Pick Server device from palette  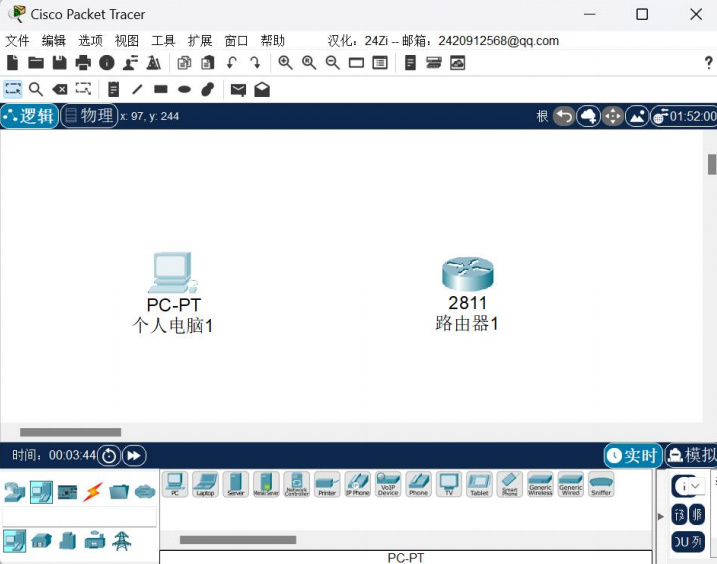(236, 484)
